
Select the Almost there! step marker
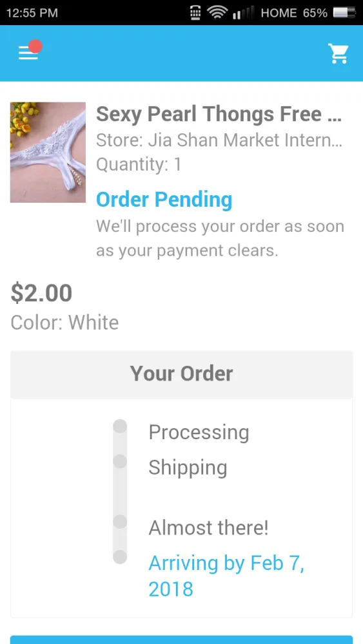pyautogui.click(x=120, y=522)
